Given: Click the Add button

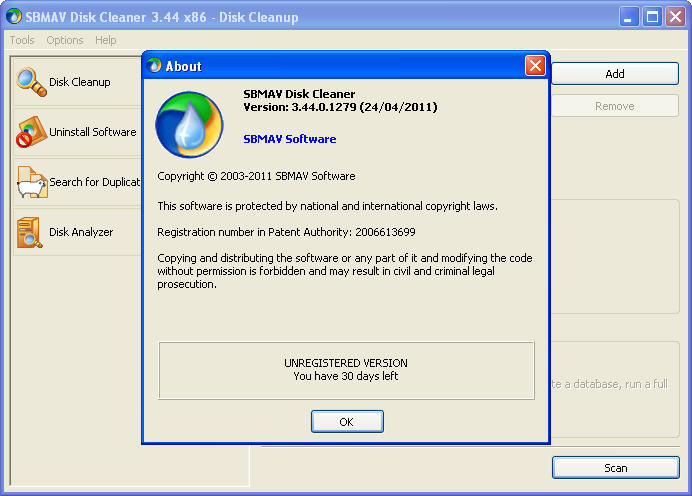Looking at the screenshot, I should [x=615, y=74].
